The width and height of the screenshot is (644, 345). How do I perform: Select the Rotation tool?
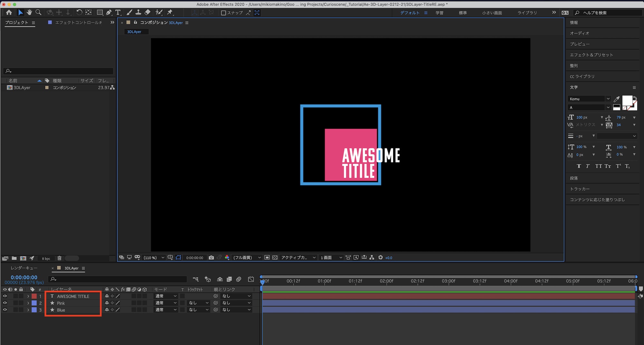point(79,13)
